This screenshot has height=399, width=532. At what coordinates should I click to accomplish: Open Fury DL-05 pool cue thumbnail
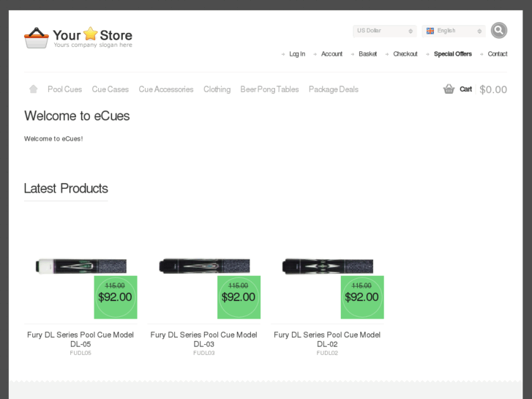[80, 266]
